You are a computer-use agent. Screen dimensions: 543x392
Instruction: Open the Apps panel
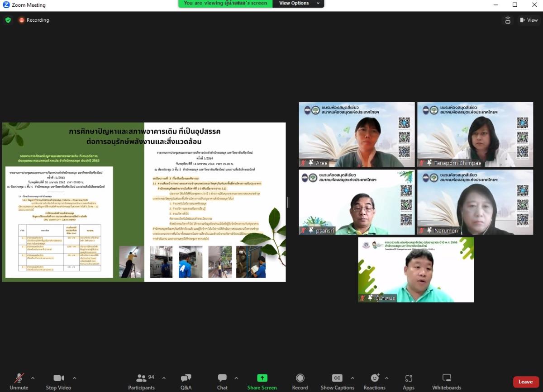[x=409, y=381]
